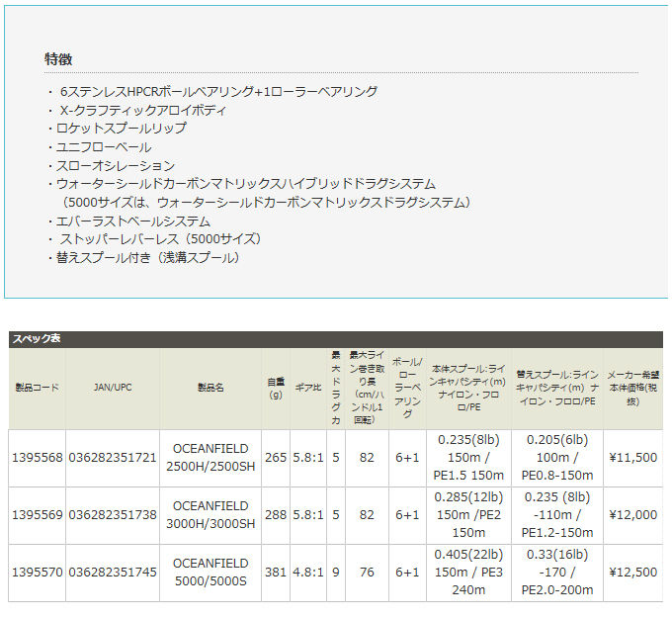Click the price ¥12,000
672x619 pixels.
pos(633,515)
